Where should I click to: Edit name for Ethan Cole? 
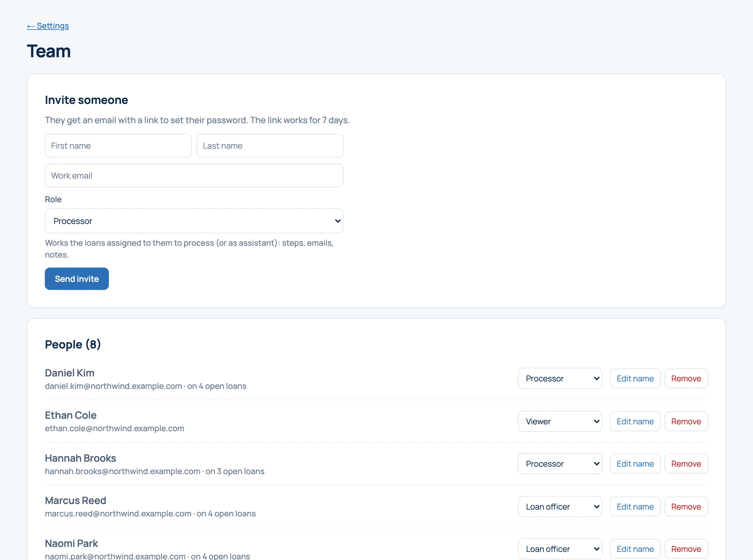(635, 421)
